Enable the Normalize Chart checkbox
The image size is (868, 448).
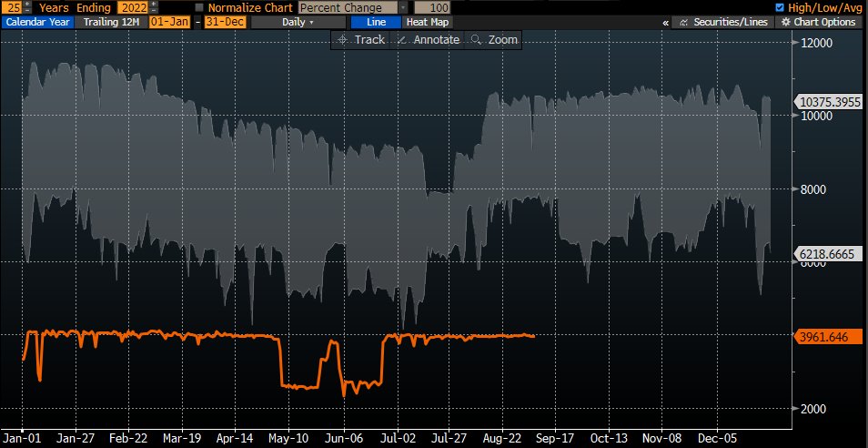(200, 7)
